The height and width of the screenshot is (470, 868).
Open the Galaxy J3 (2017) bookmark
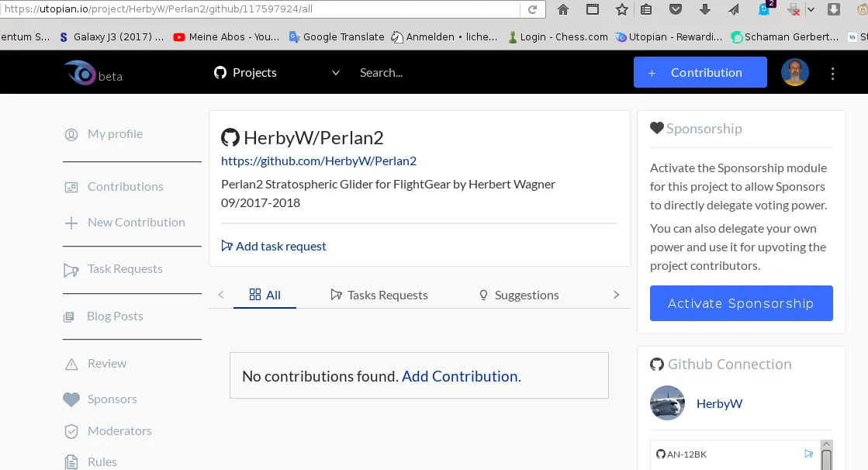click(111, 37)
